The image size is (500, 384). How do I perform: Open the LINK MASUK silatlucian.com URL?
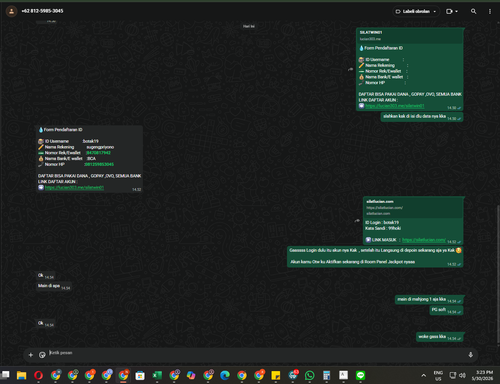pyautogui.click(x=424, y=240)
